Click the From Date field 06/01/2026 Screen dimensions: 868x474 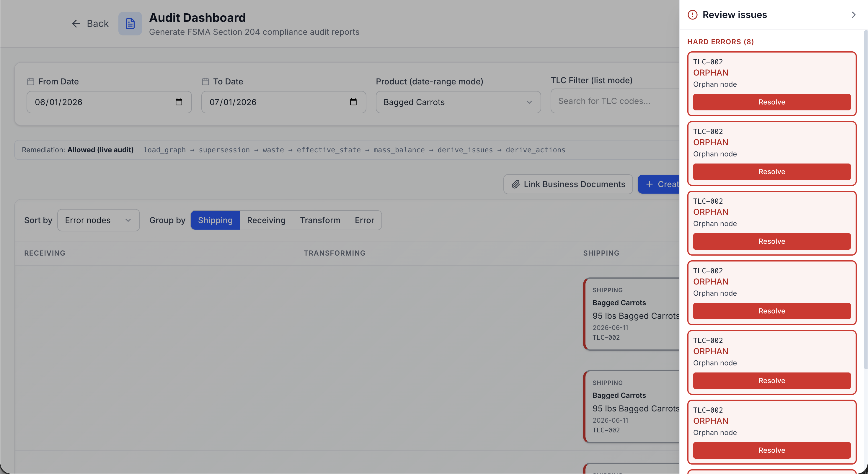point(109,102)
